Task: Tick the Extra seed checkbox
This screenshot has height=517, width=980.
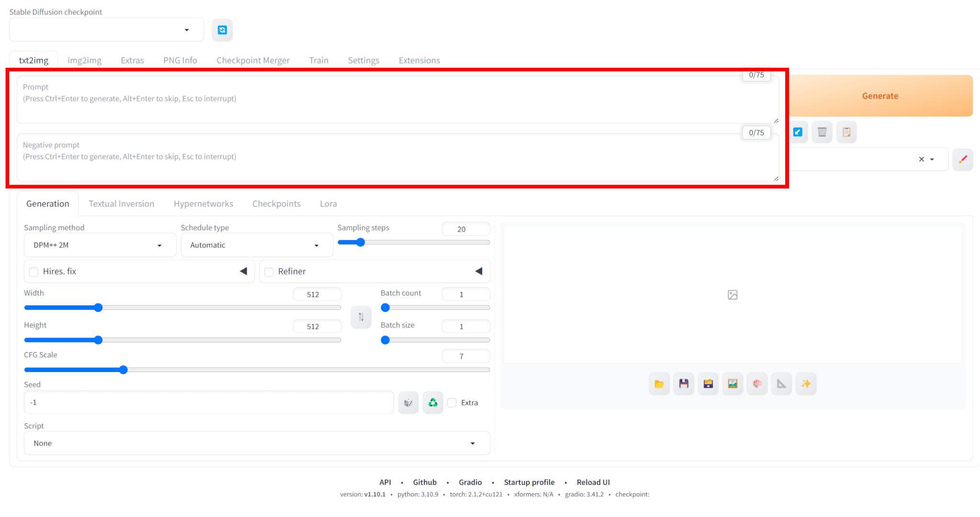Action: click(452, 403)
